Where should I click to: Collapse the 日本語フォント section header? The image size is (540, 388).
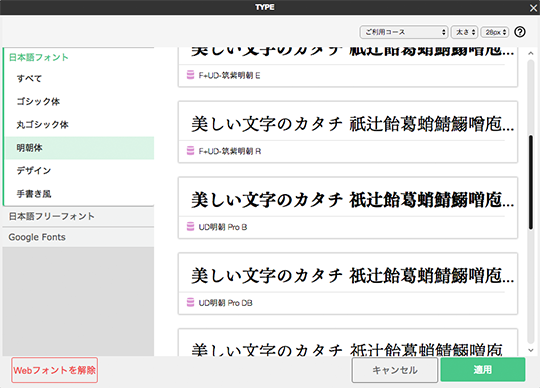79,57
